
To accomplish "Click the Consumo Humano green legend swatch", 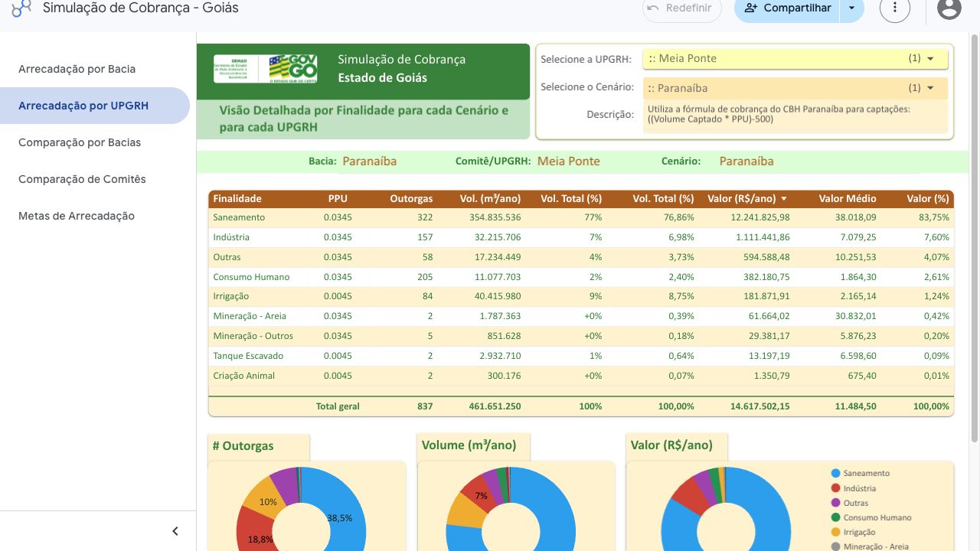I will tap(835, 517).
